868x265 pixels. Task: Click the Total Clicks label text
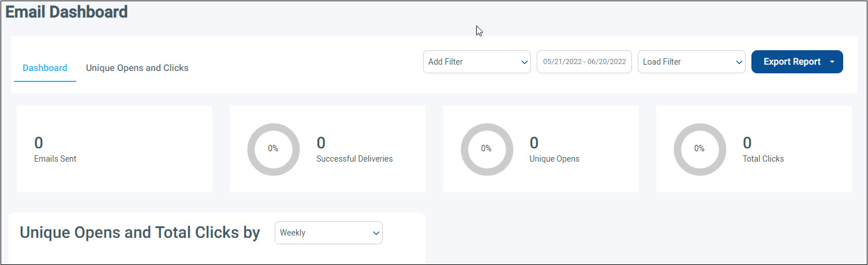[x=763, y=159]
